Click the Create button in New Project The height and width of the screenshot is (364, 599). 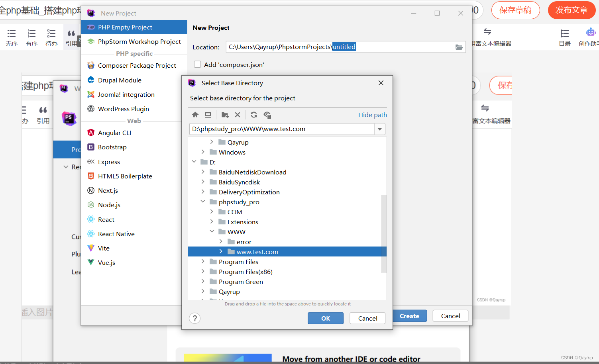(409, 316)
